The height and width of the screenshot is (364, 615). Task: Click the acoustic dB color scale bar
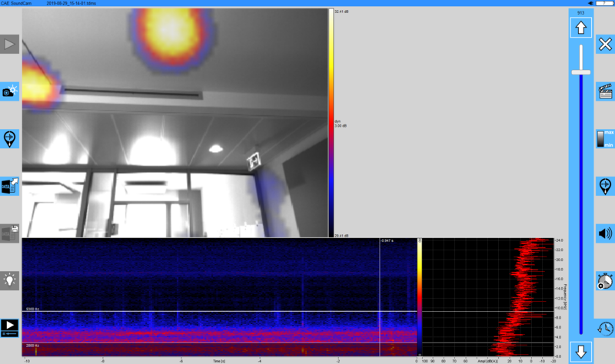(x=331, y=123)
